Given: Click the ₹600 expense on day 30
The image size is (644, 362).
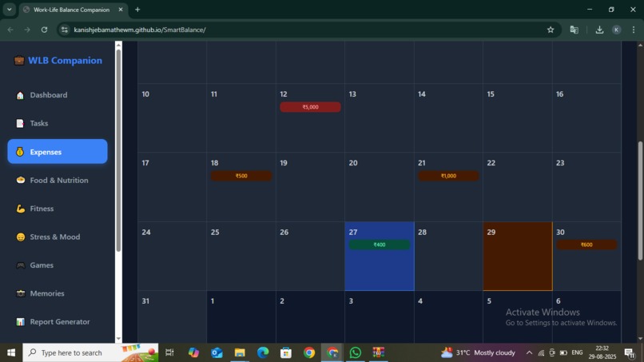Looking at the screenshot, I should point(586,245).
